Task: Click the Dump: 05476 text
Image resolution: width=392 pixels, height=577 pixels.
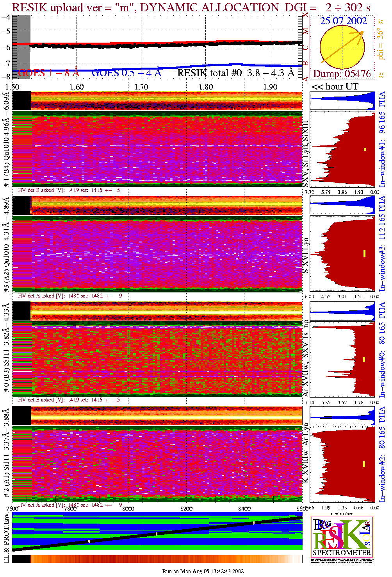Action: tap(342, 74)
